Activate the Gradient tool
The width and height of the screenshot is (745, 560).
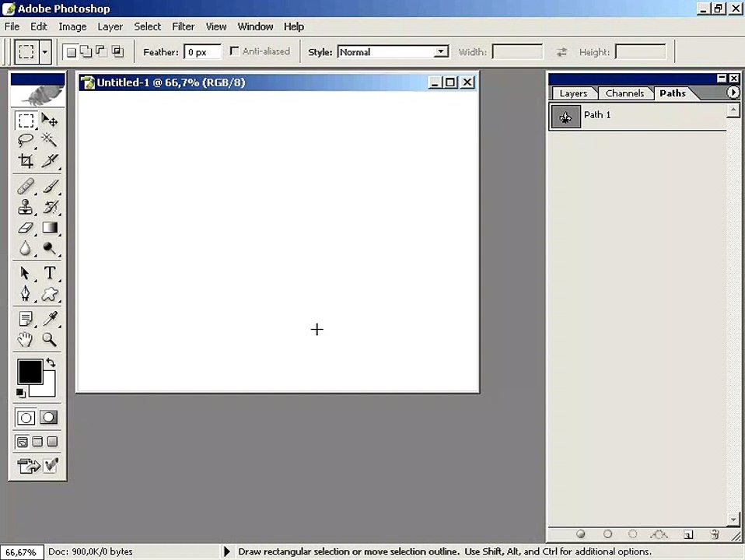pos(50,228)
